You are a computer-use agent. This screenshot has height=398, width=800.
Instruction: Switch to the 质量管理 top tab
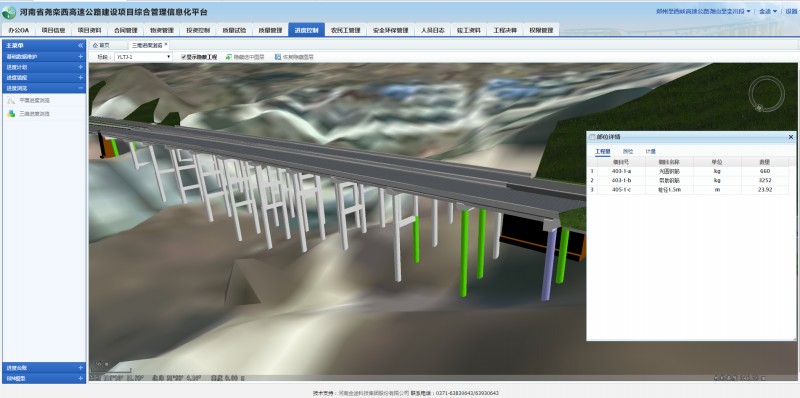(x=270, y=30)
